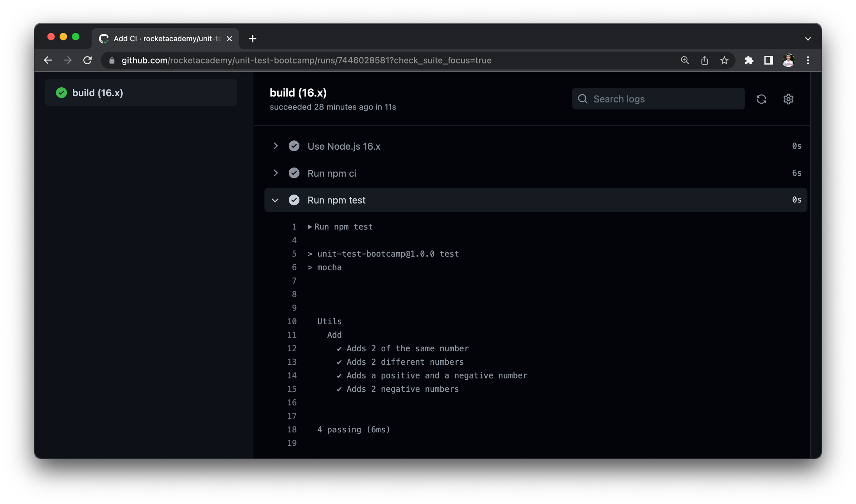Open the log settings gear icon
This screenshot has width=856, height=504.
(788, 99)
